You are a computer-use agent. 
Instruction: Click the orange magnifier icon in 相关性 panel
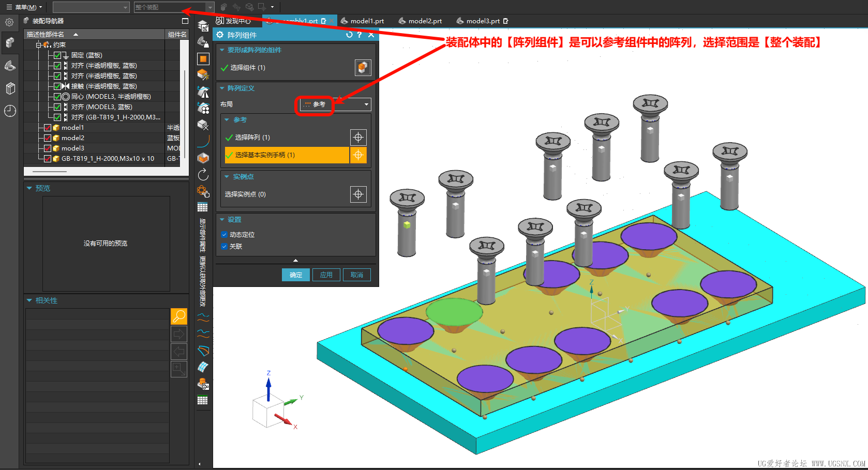pos(179,316)
